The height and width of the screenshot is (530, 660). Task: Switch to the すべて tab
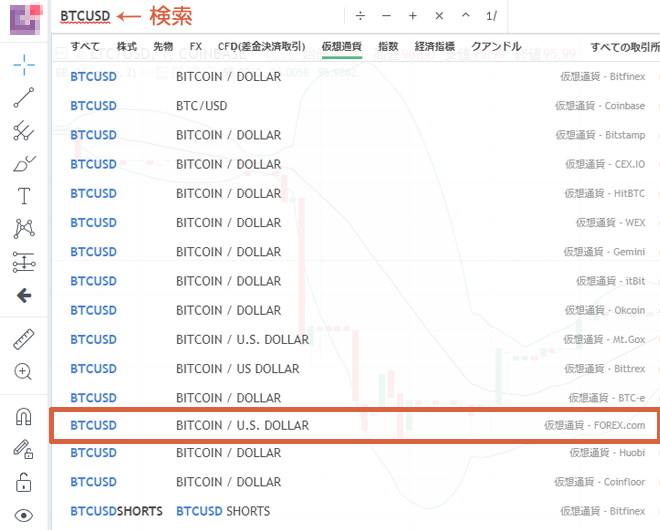[85, 47]
